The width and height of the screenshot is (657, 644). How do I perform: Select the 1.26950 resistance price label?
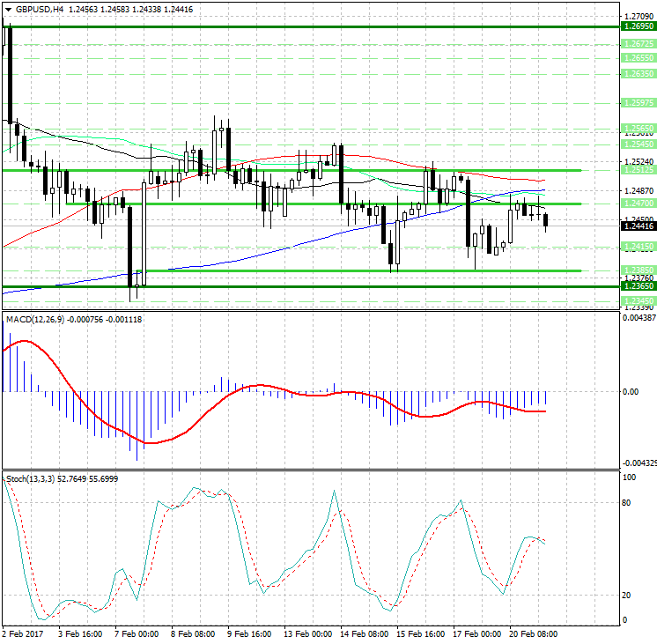(x=638, y=27)
